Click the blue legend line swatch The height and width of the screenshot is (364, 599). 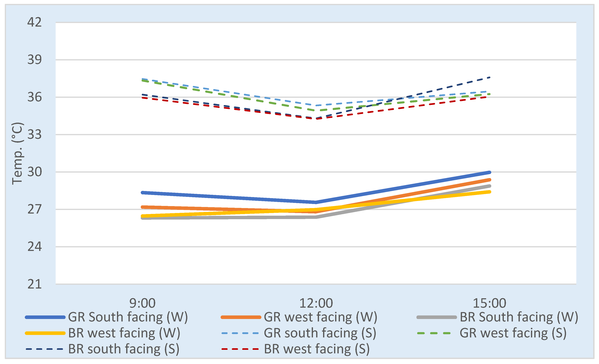45,317
